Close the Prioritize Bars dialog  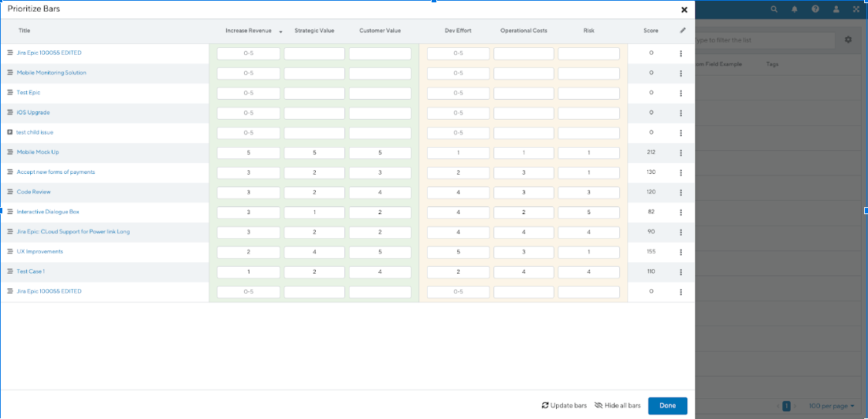pos(683,10)
